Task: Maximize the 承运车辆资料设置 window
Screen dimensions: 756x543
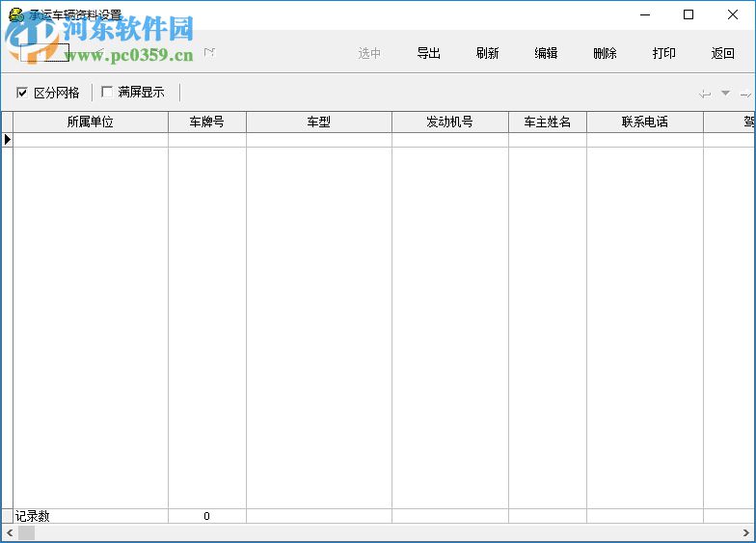Action: [688, 15]
